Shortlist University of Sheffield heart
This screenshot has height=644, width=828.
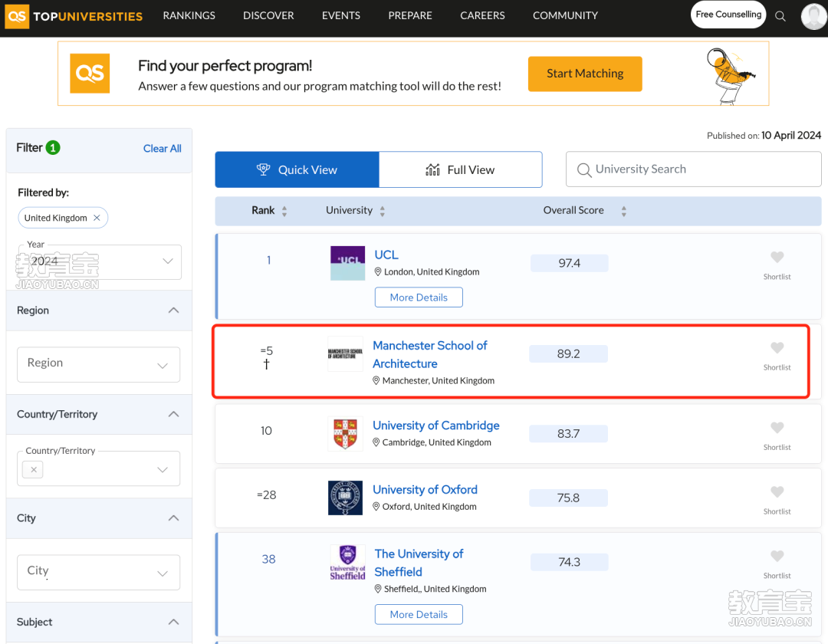[777, 556]
